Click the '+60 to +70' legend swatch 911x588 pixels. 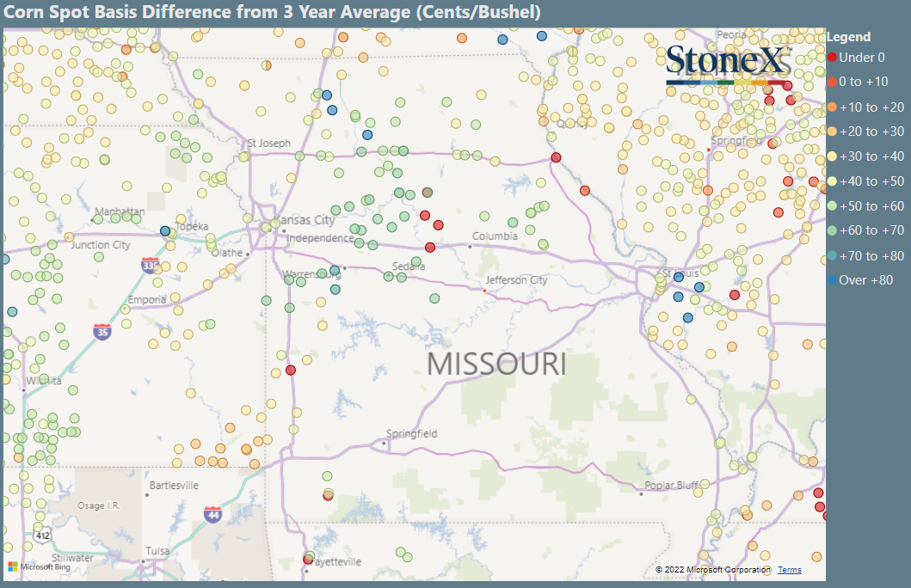coord(832,230)
